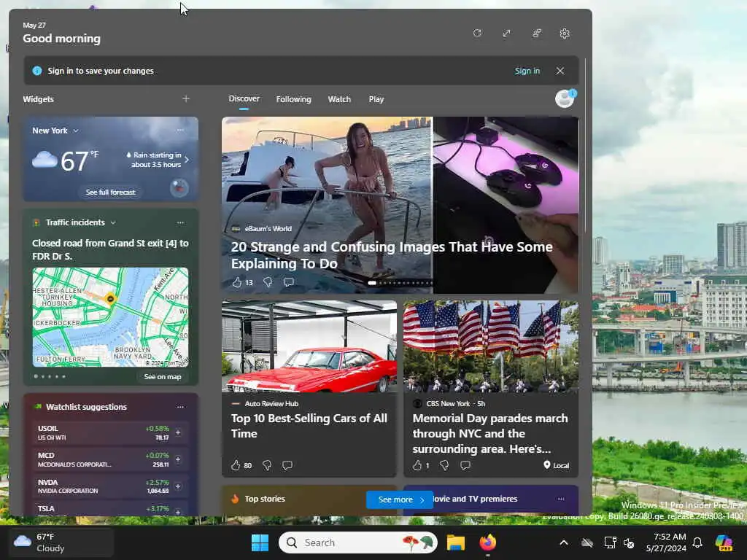This screenshot has height=560, width=747.
Task: Open Top 10 Best-Selling Cars headline
Action: [309, 426]
